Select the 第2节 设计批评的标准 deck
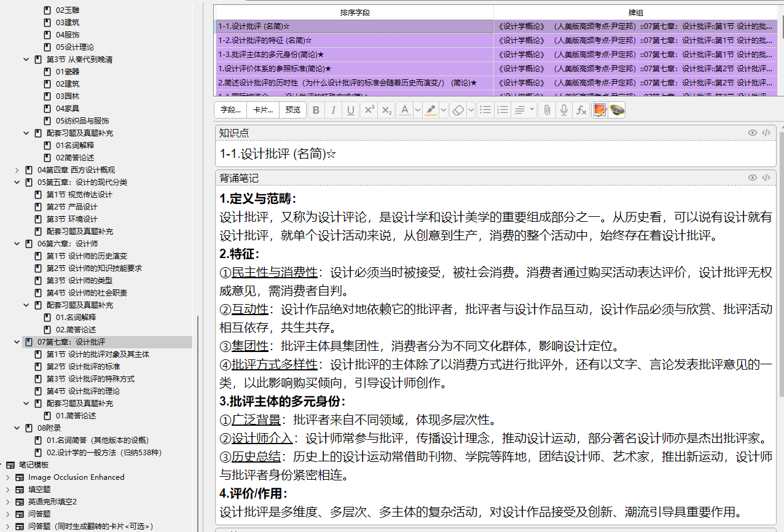 click(83, 367)
